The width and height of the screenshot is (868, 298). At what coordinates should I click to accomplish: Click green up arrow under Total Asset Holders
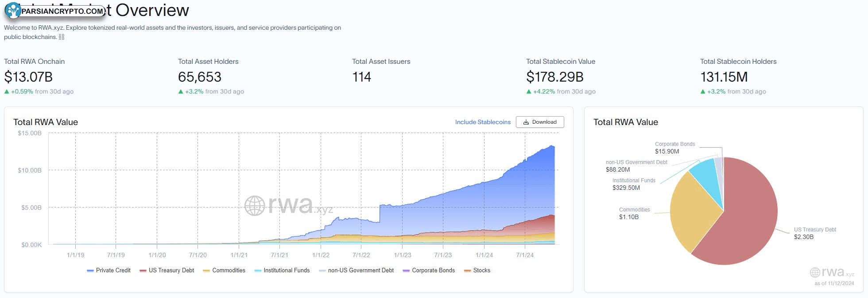click(181, 92)
